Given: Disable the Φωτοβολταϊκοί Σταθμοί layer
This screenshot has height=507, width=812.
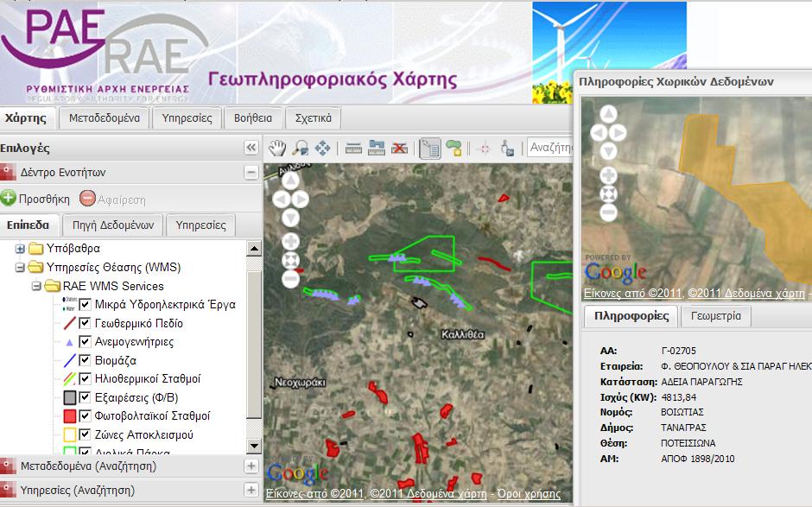Looking at the screenshot, I should pyautogui.click(x=86, y=415).
